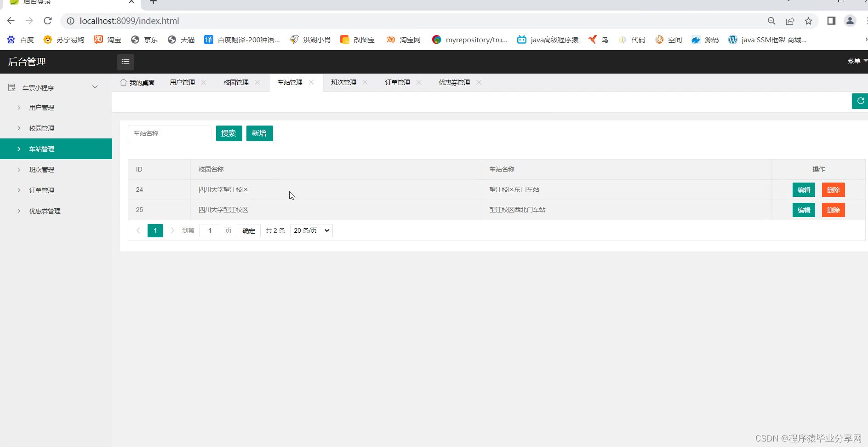The width and height of the screenshot is (868, 447).
Task: Switch to the 用户管理 tab
Action: 183,82
